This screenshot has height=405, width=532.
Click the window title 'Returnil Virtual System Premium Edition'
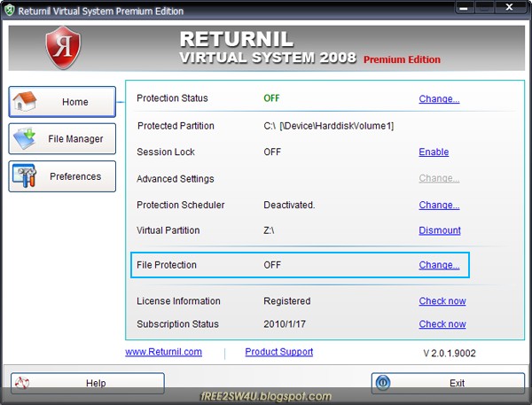click(x=101, y=12)
